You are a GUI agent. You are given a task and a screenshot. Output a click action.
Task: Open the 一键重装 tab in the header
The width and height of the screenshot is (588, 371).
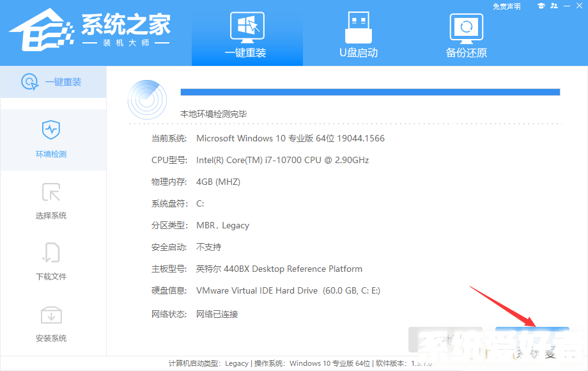[x=246, y=34]
